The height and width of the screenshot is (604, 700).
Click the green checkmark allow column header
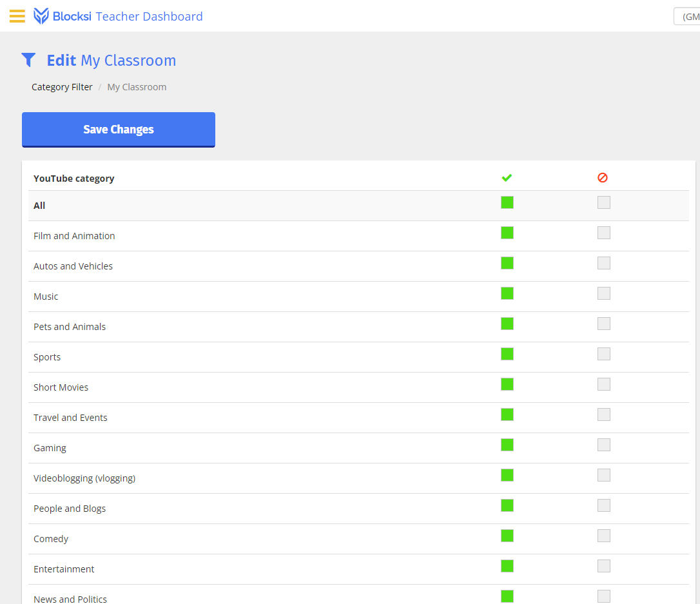pyautogui.click(x=507, y=178)
